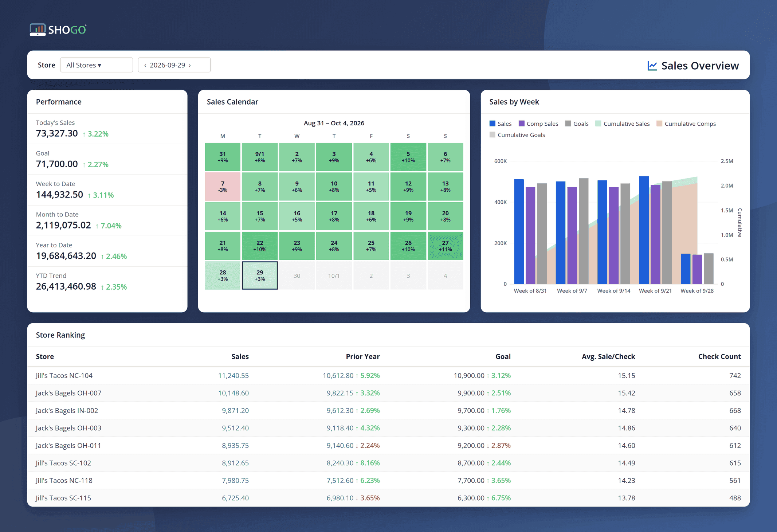Select calendar day 27 with +11%

(445, 246)
